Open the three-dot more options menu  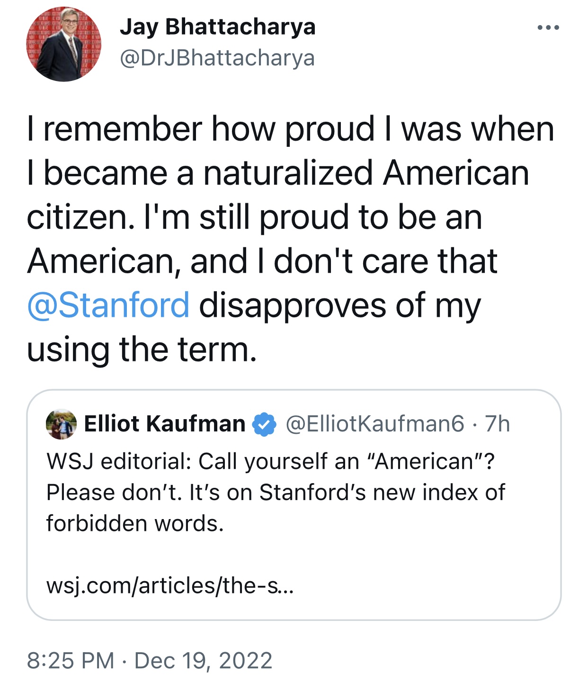click(548, 27)
